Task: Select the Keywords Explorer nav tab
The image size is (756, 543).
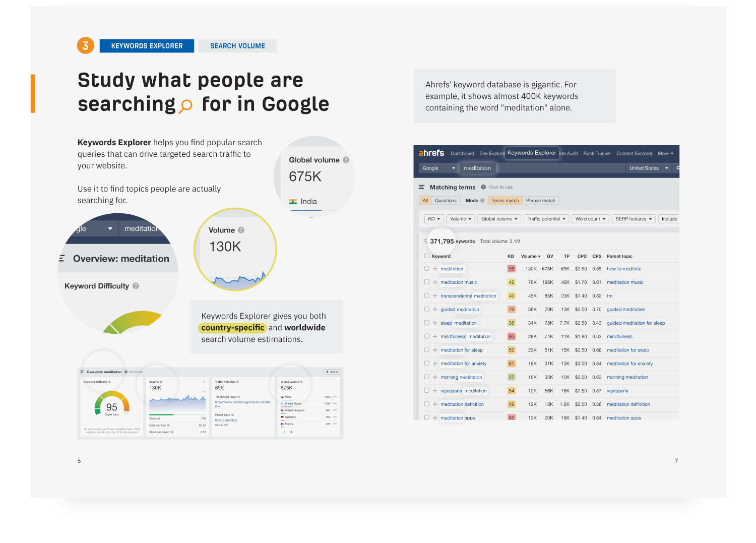Action: (532, 153)
